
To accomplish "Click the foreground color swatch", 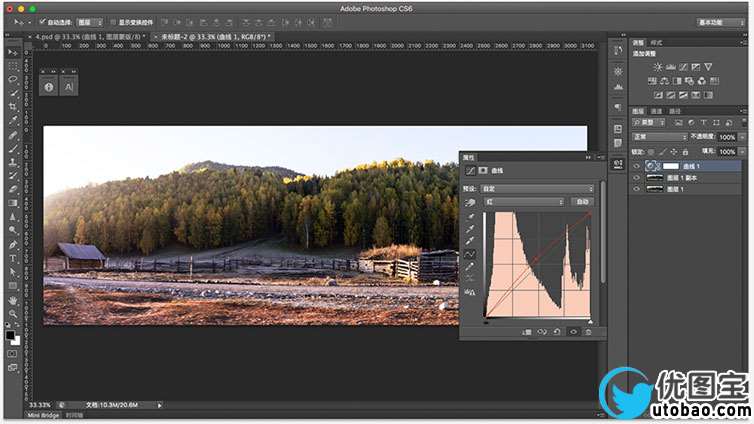I will (x=10, y=335).
